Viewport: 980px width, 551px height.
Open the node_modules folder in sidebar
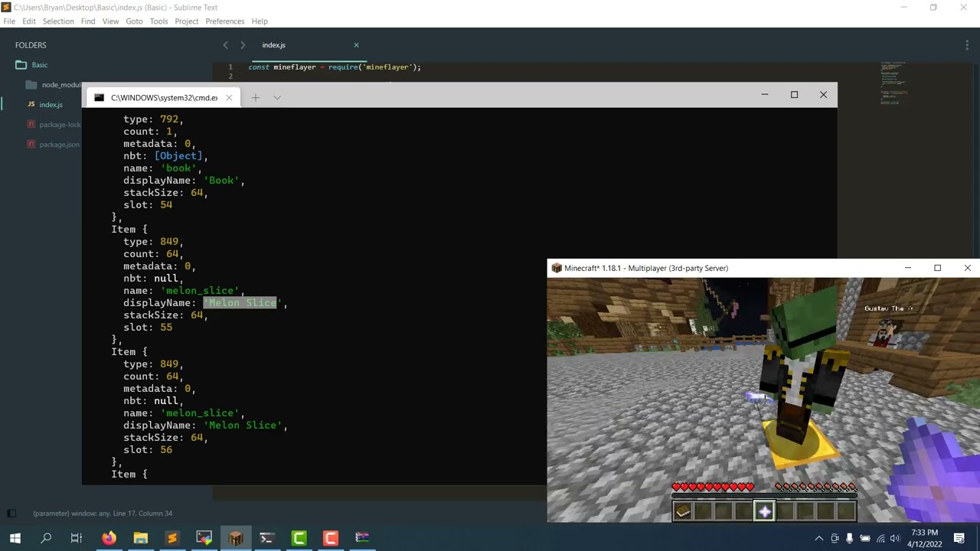coord(54,85)
